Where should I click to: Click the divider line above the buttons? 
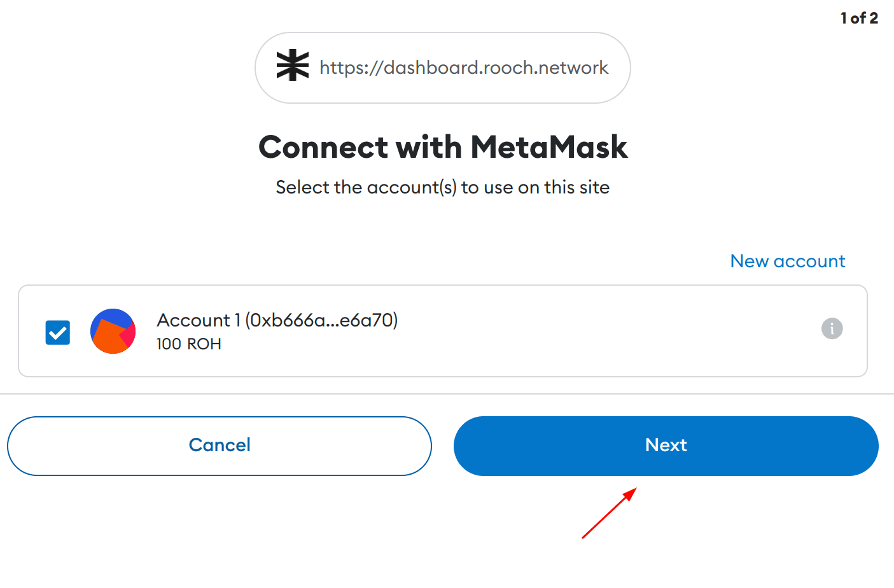click(447, 394)
